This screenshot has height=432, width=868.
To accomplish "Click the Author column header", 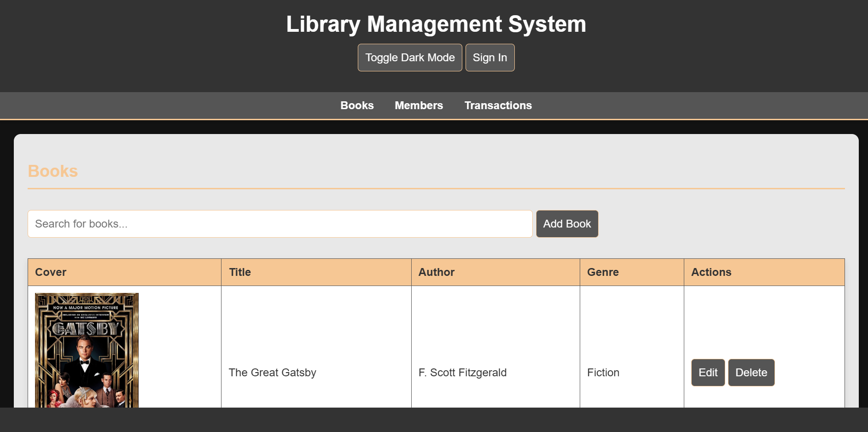I will (x=436, y=272).
